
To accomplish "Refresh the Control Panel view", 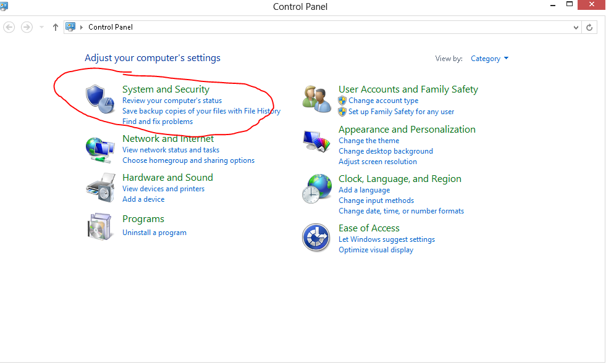I will tap(589, 27).
